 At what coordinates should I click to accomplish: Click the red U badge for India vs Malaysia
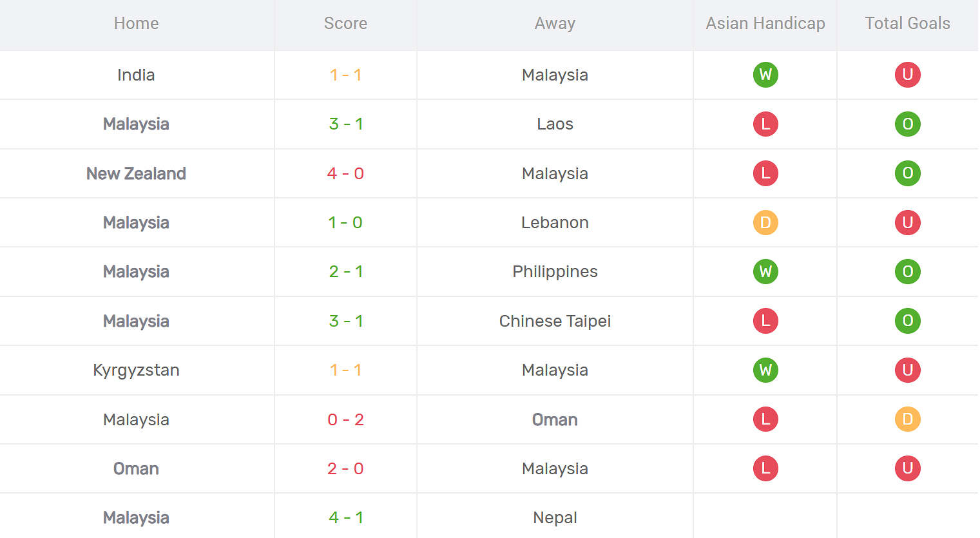tap(907, 75)
